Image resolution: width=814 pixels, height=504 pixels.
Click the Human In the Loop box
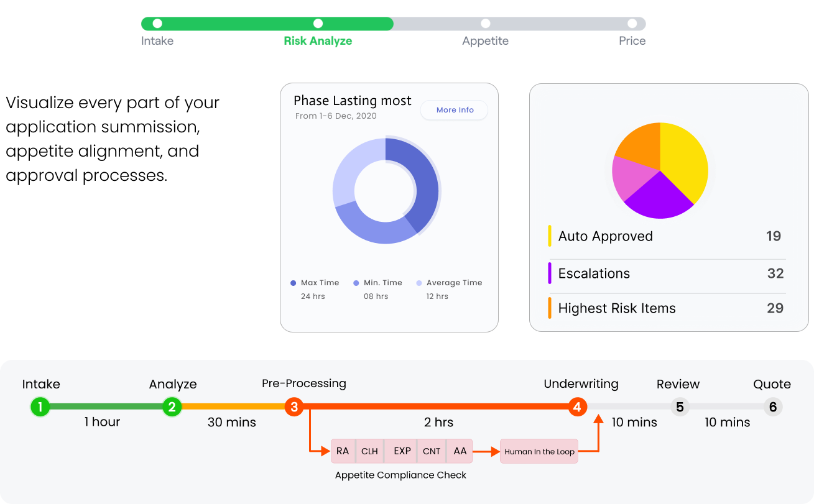point(539,452)
